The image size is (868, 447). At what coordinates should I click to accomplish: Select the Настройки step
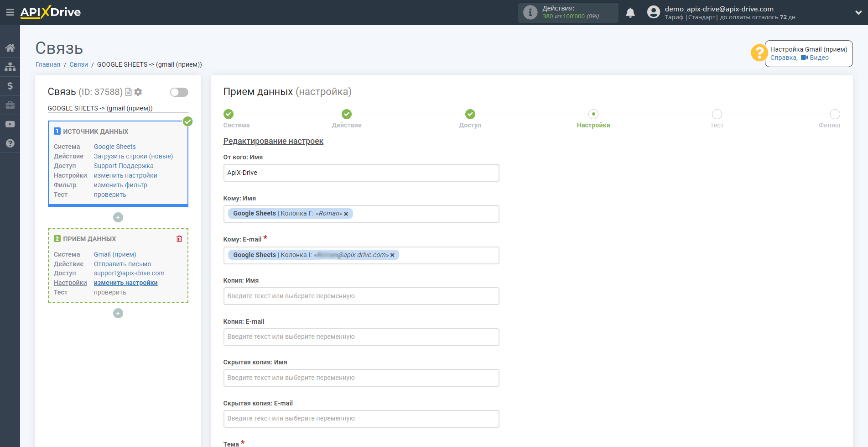(x=593, y=114)
